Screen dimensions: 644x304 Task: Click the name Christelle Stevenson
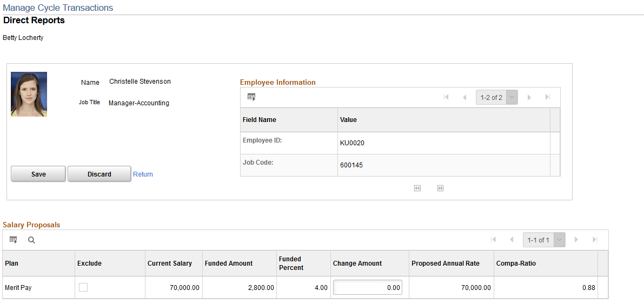click(140, 81)
